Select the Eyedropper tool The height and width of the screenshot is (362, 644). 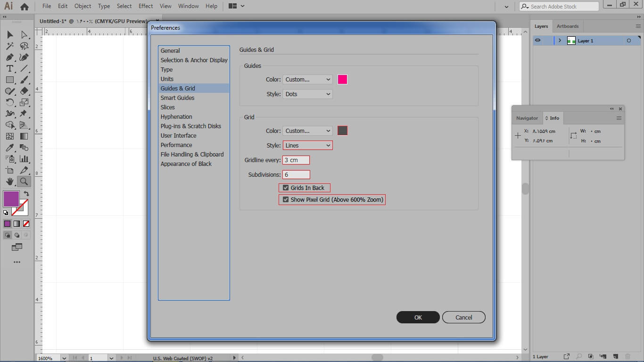point(9,148)
